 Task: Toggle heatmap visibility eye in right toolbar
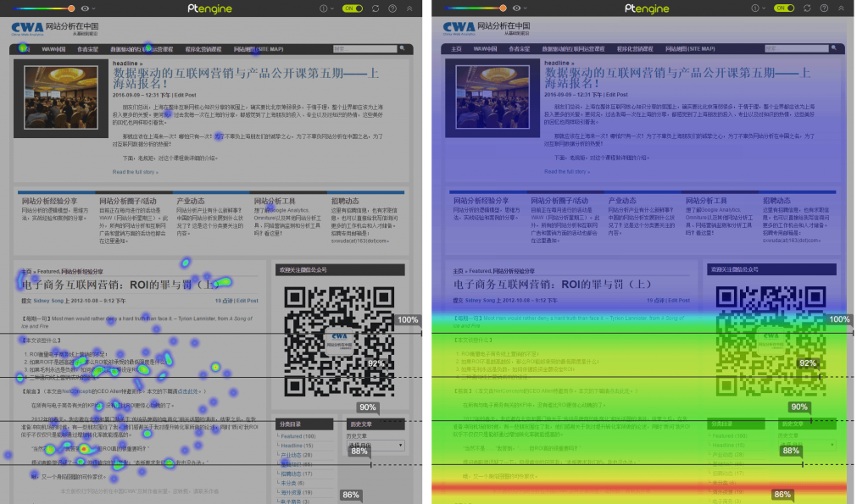pos(516,8)
